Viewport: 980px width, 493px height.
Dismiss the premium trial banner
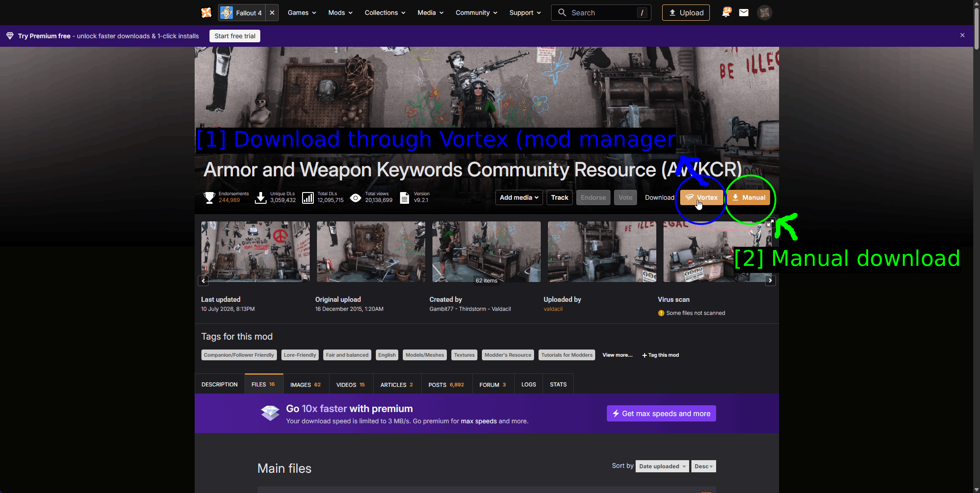click(962, 35)
